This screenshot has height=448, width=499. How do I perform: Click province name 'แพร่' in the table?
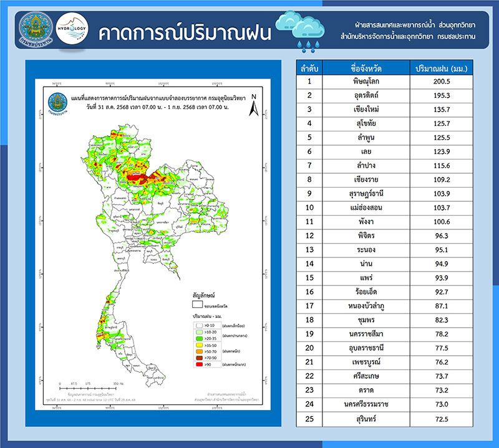pos(366,277)
